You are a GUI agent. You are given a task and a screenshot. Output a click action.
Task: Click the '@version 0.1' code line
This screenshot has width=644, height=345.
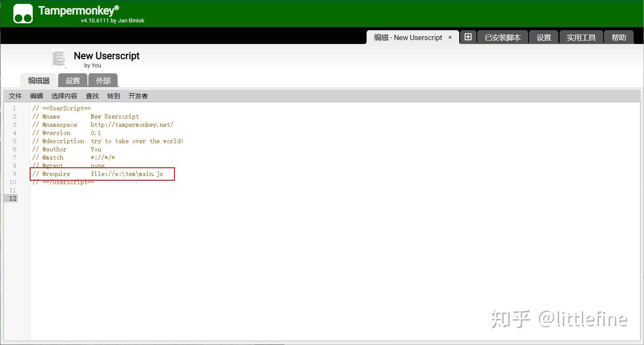tap(67, 133)
